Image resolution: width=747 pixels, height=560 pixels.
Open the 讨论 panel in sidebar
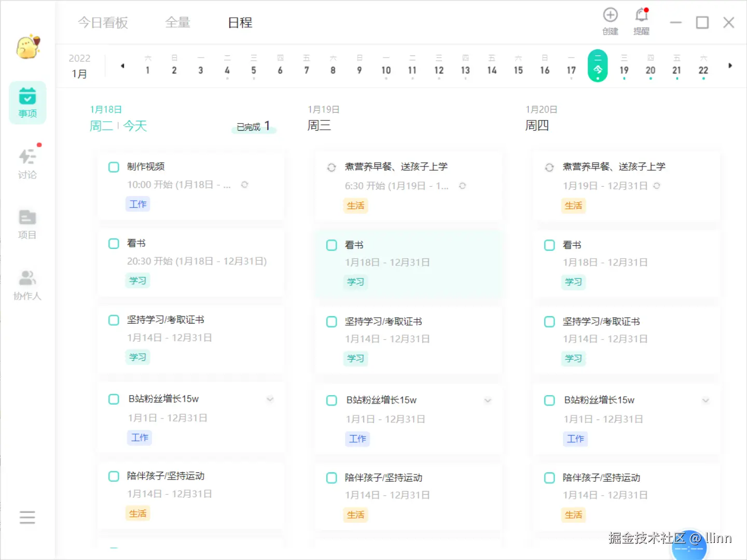pos(27,163)
